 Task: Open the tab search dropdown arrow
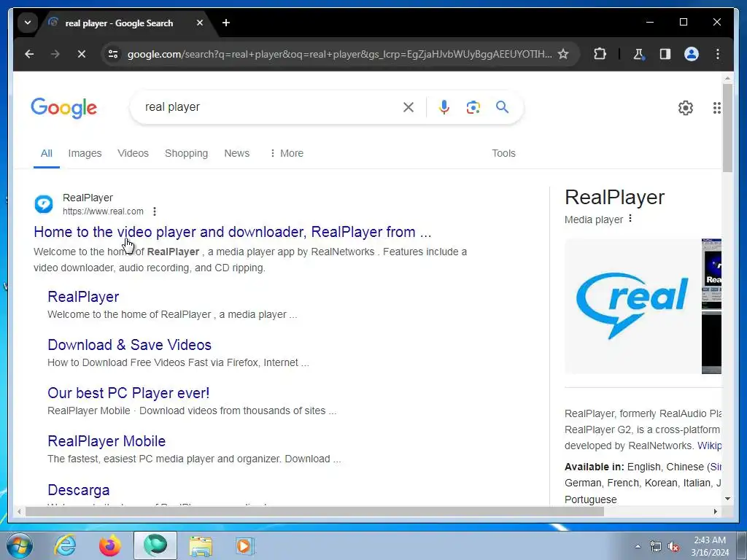[x=28, y=23]
